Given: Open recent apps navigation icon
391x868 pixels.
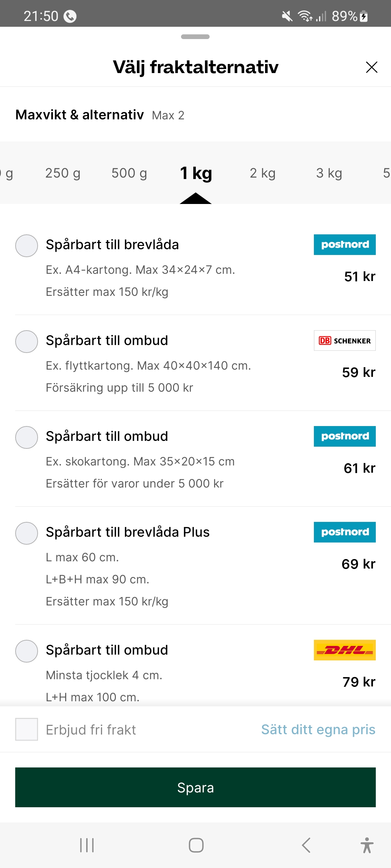Looking at the screenshot, I should 87,845.
